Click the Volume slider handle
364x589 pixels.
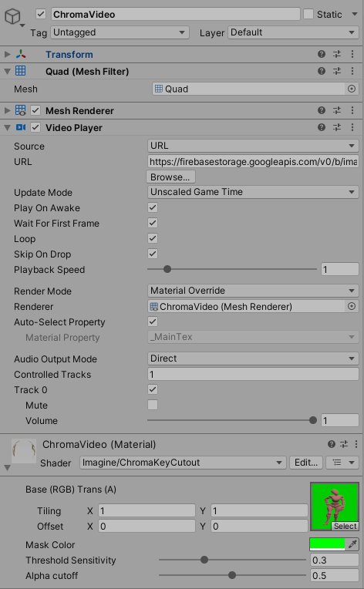tap(313, 420)
